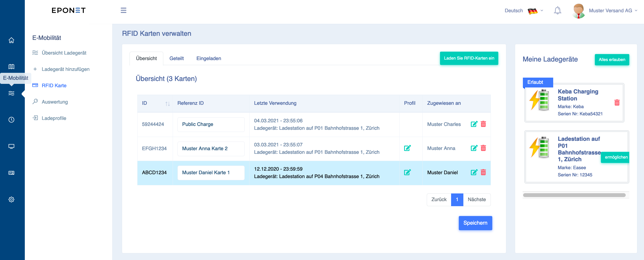This screenshot has width=644, height=260.
Task: Open the settings gear in the sidebar
Action: pyautogui.click(x=12, y=199)
